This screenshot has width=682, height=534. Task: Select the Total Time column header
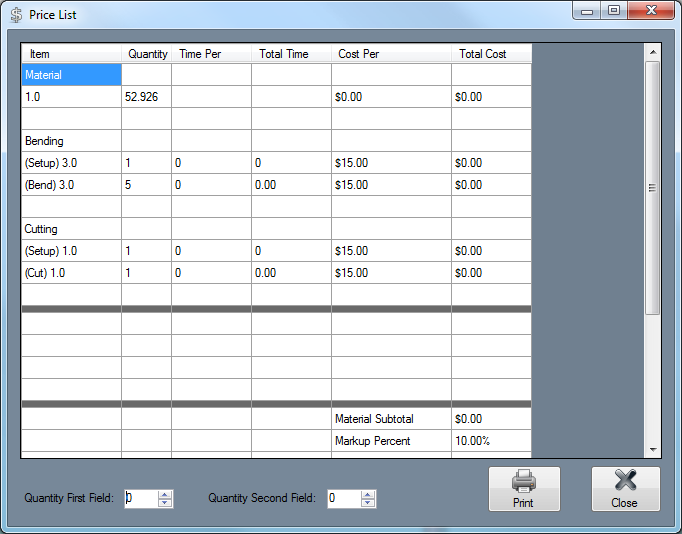(291, 53)
